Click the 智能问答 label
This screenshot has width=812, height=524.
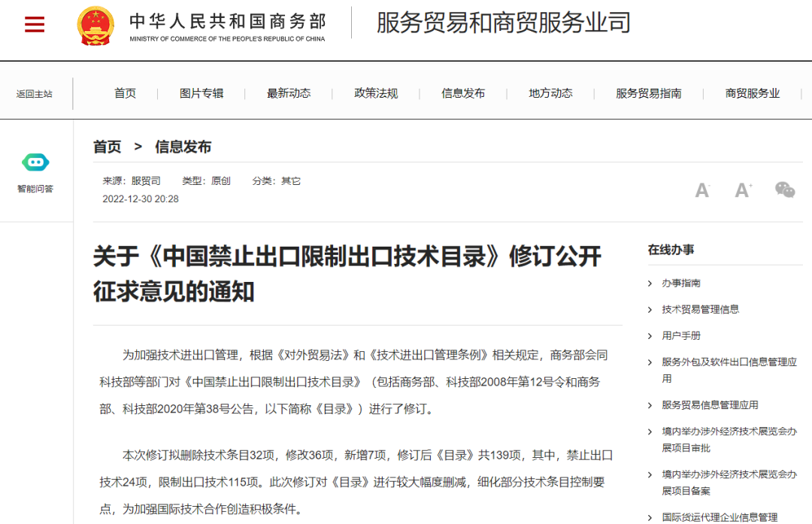(x=35, y=189)
